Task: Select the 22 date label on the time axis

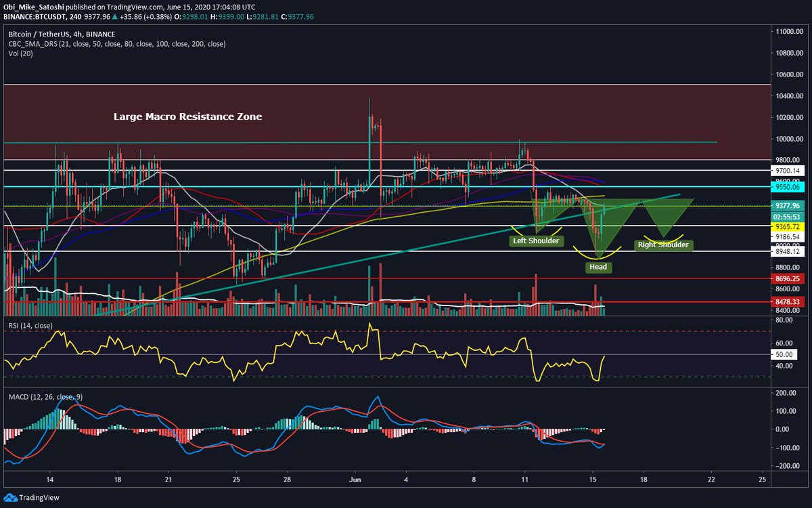Action: pos(713,478)
